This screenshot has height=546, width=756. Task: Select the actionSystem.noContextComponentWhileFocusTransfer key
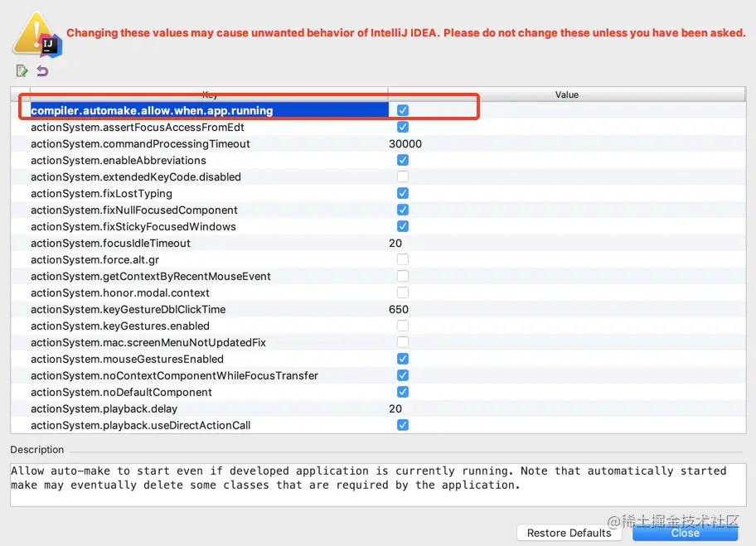click(175, 375)
